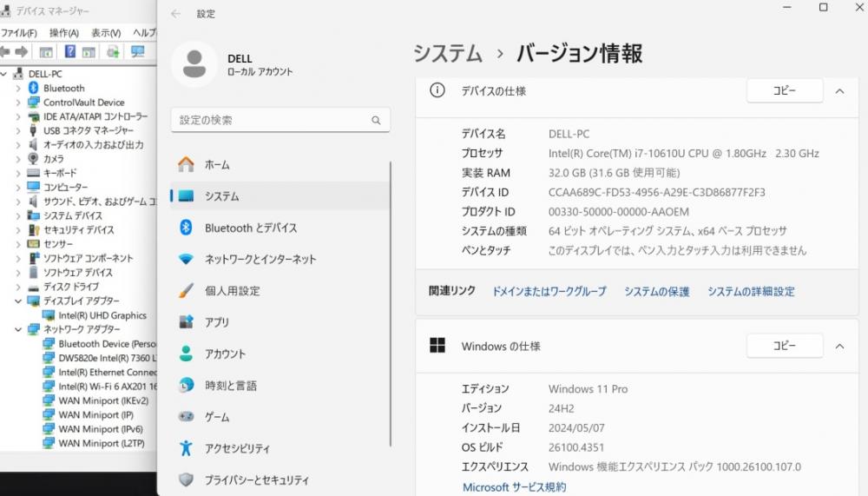Click the デバイス ID value CCAA689C-FD53
This screenshot has width=868, height=496.
click(x=656, y=192)
